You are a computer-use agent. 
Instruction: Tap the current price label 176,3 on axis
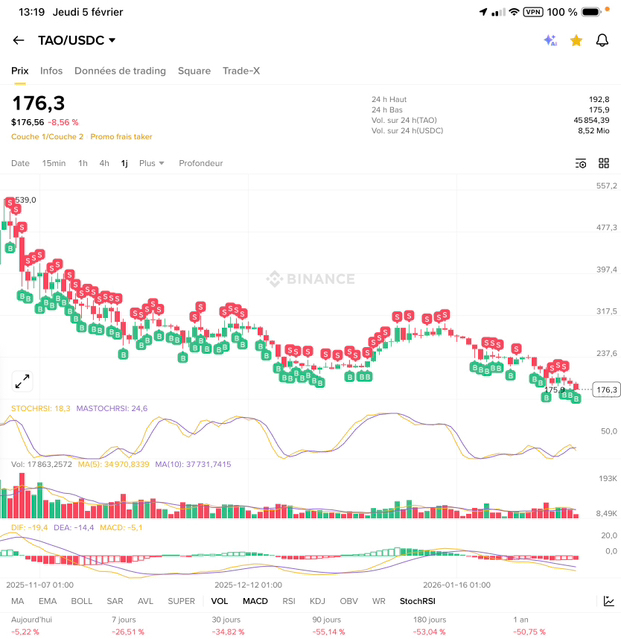pos(606,390)
